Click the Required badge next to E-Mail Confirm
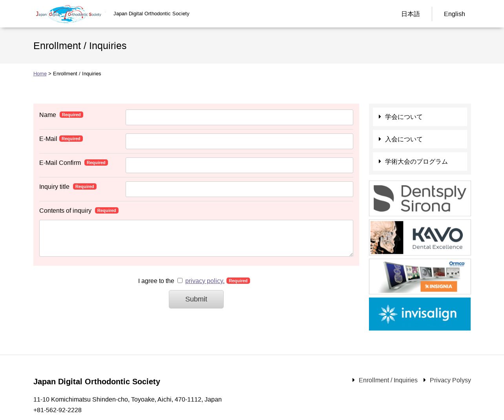The height and width of the screenshot is (420, 504). point(96,163)
